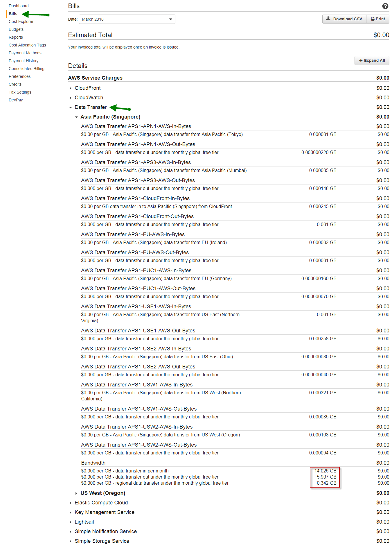Click 'AWS Data Transfer APS1-EUC1-AWS-Out-Bytes' row

pos(235,289)
